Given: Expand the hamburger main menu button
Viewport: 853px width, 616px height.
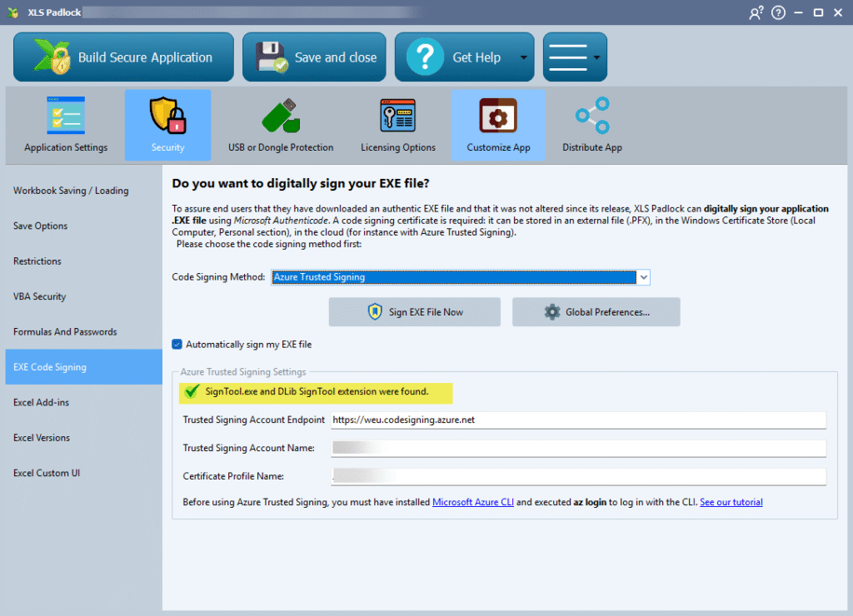Looking at the screenshot, I should (x=575, y=57).
